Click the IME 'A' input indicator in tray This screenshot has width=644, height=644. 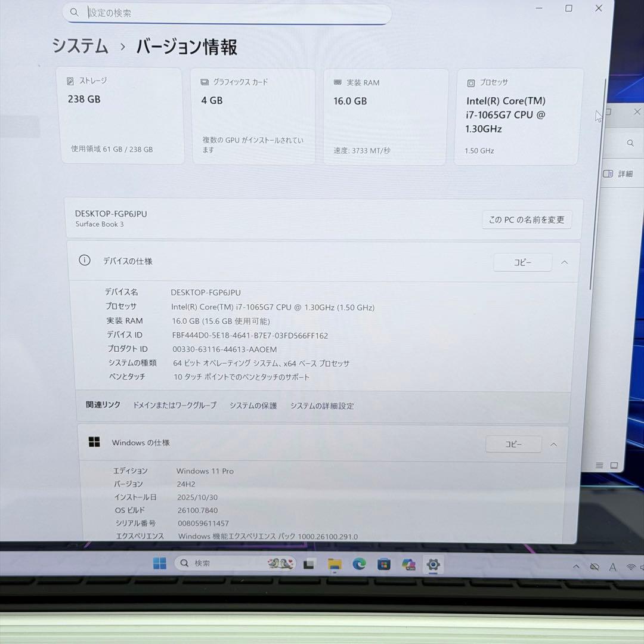pos(612,567)
